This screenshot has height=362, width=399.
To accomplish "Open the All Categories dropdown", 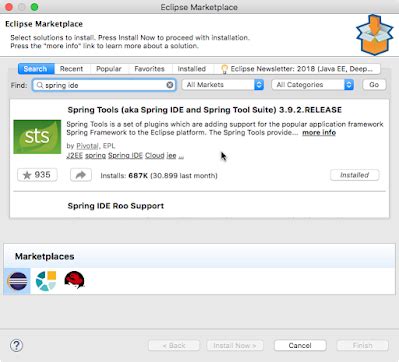I will point(313,85).
